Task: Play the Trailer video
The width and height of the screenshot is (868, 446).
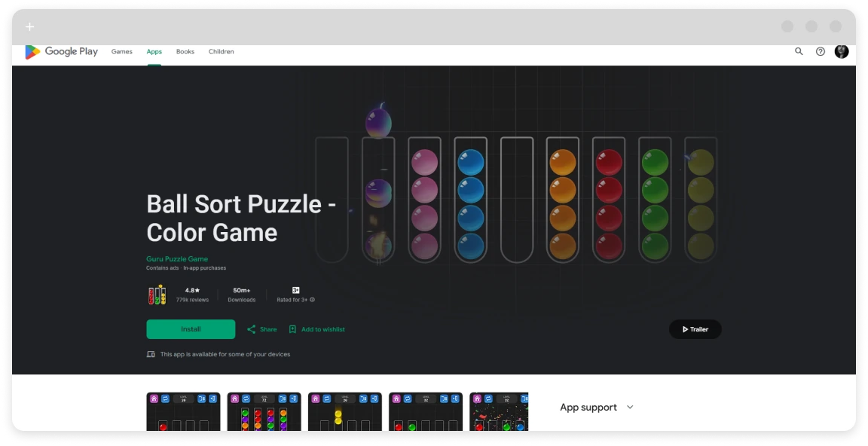Action: point(695,329)
